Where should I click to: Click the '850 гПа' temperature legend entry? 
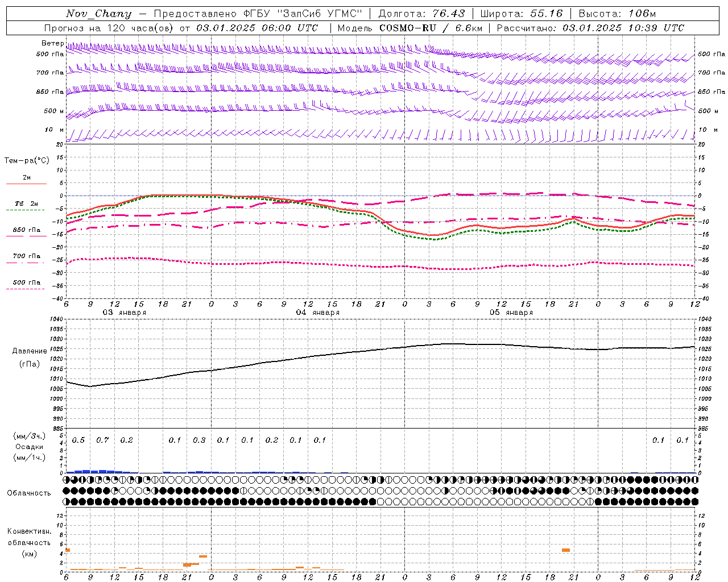(27, 230)
